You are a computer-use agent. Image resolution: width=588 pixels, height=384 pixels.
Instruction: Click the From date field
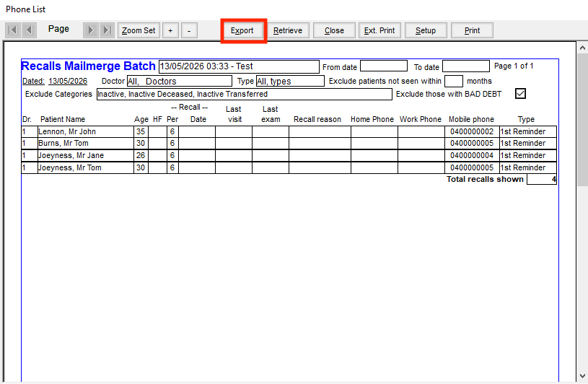coord(384,66)
